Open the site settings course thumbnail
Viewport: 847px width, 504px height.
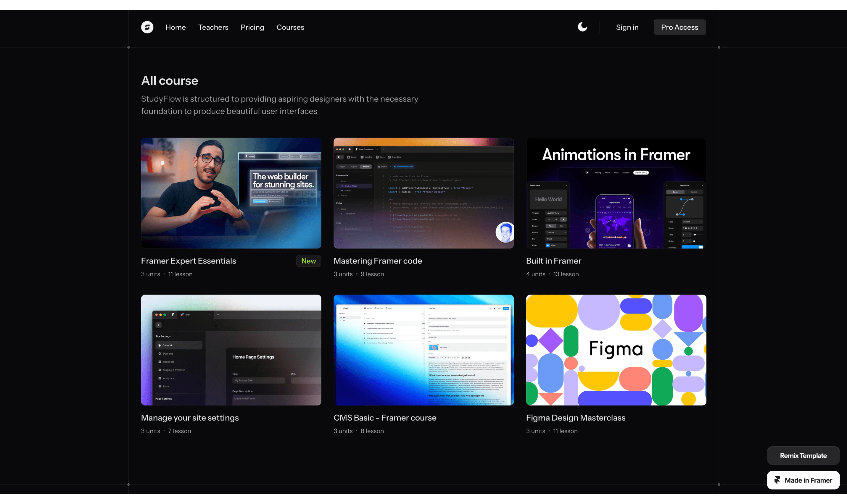pos(231,350)
